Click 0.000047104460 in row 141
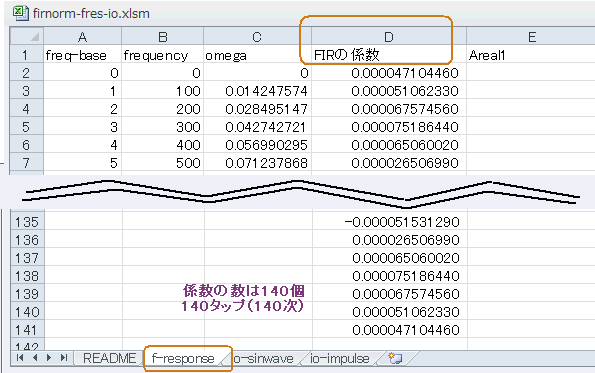This screenshot has height=373, width=595. coord(390,329)
